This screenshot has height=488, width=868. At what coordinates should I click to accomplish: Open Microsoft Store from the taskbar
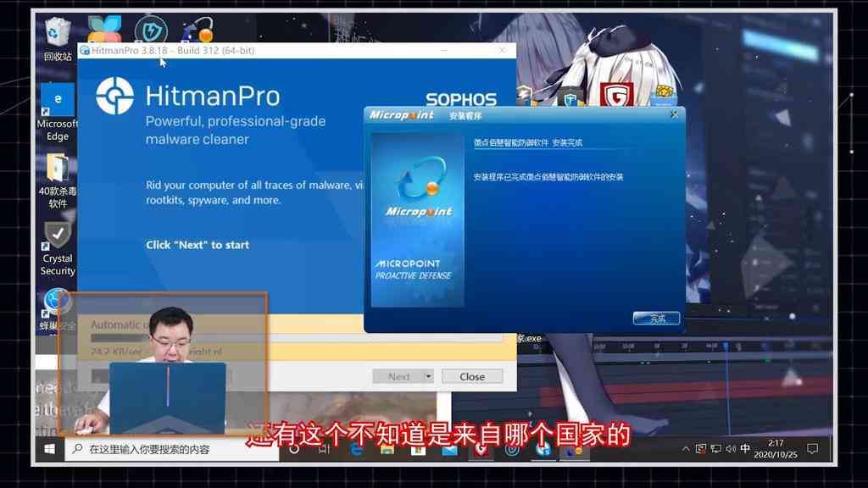(x=418, y=450)
